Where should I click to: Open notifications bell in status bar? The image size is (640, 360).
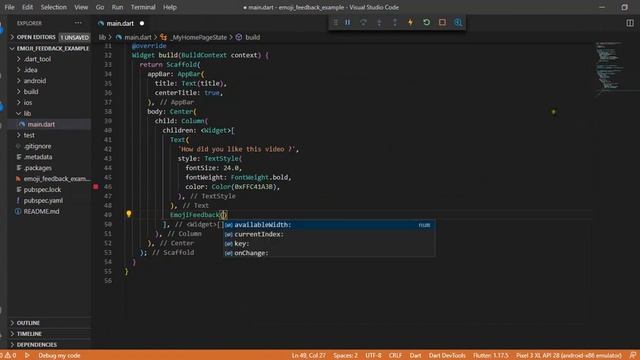coord(632,356)
